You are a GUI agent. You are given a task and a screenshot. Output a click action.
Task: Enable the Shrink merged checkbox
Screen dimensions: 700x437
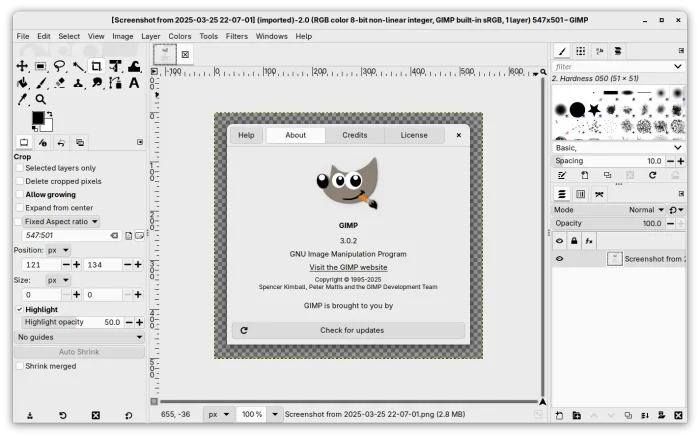[x=20, y=366]
